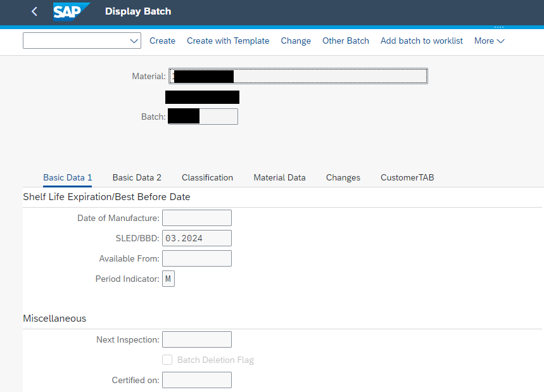View the Changes tab

(x=343, y=177)
